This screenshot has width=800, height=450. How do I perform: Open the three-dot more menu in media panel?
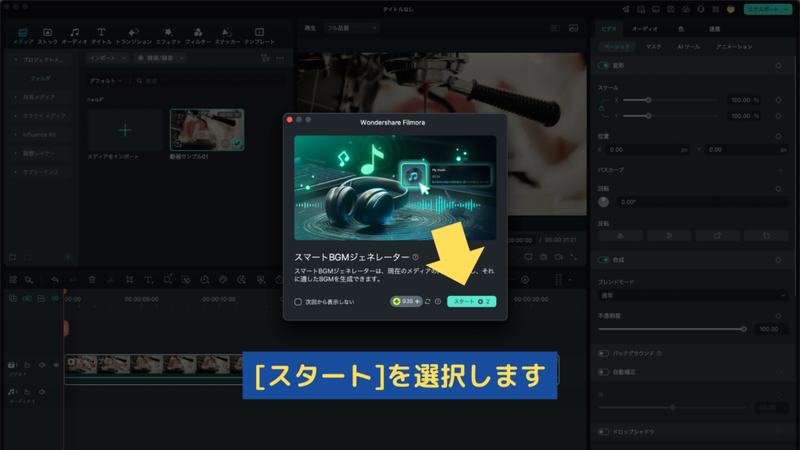pyautogui.click(x=280, y=58)
